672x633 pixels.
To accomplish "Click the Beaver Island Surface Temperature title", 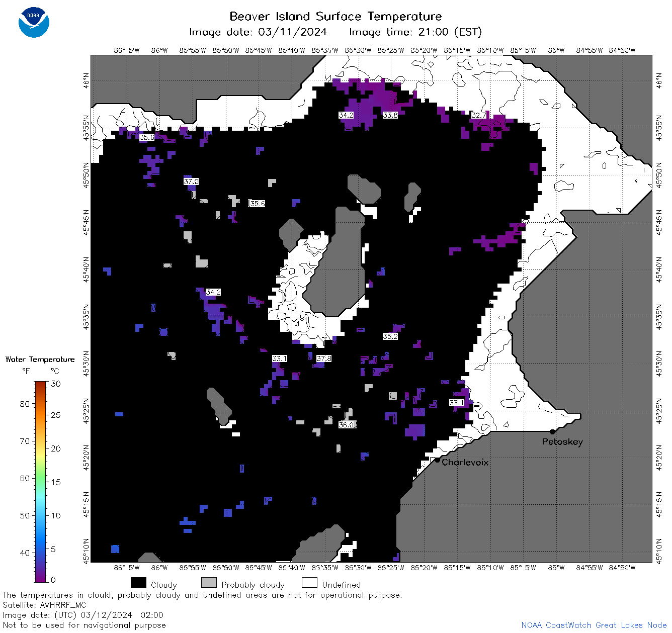I will tap(335, 16).
